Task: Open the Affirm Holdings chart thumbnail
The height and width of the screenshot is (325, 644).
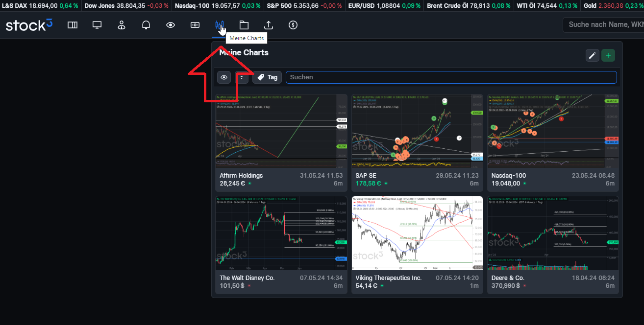Action: [281, 131]
